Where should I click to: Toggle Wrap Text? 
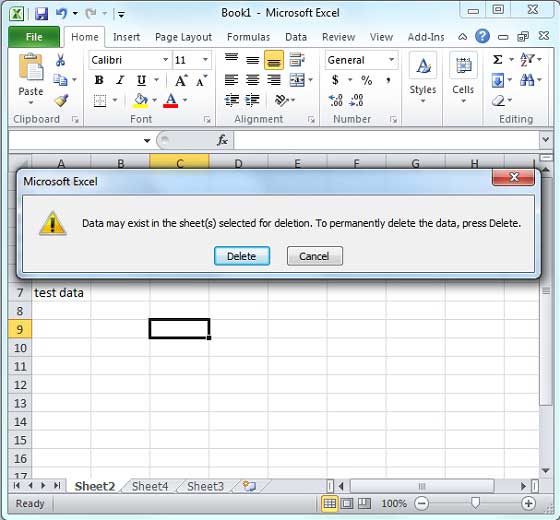click(296, 60)
